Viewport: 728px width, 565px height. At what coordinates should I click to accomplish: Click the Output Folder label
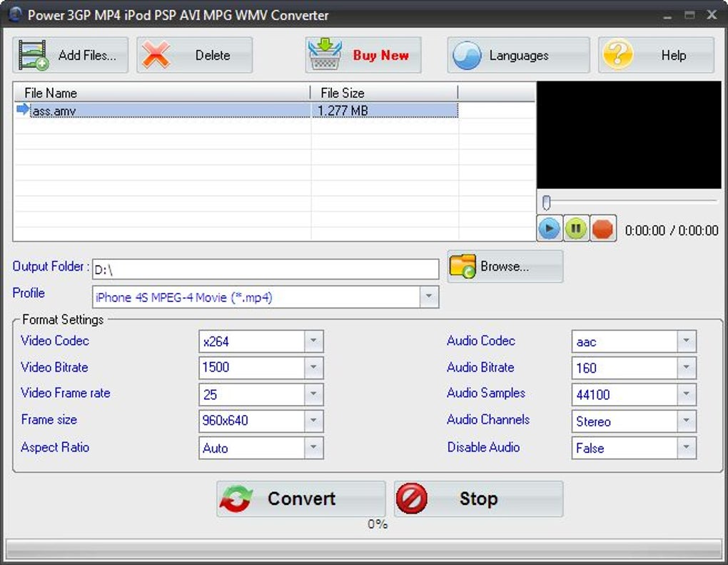[51, 266]
